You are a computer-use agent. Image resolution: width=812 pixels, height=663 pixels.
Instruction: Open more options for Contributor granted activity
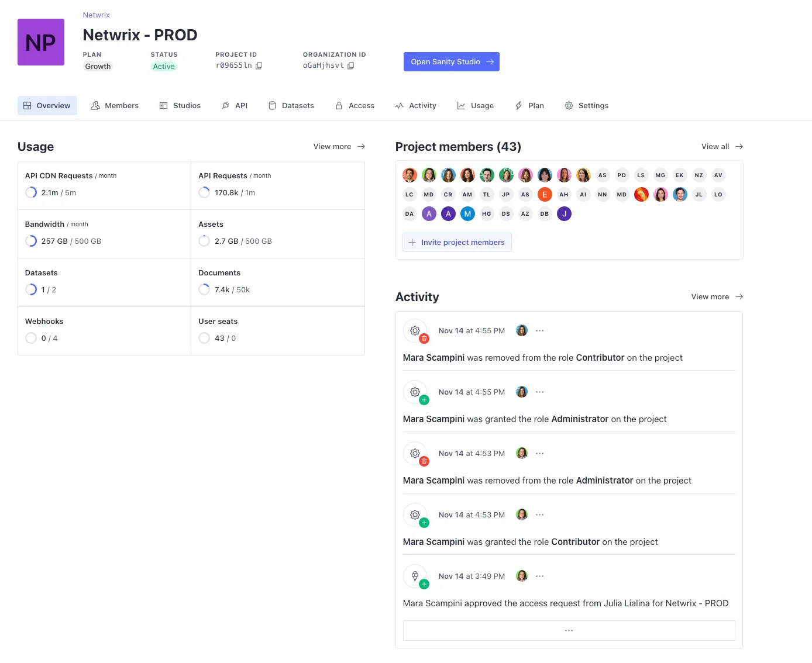pyautogui.click(x=540, y=515)
